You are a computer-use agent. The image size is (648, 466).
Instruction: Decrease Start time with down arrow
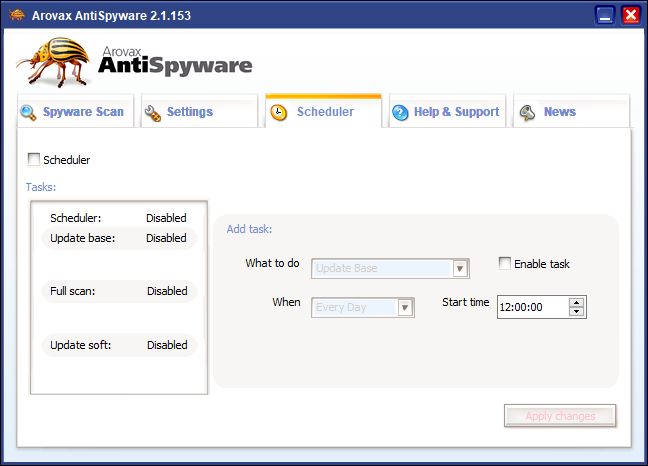pyautogui.click(x=577, y=311)
